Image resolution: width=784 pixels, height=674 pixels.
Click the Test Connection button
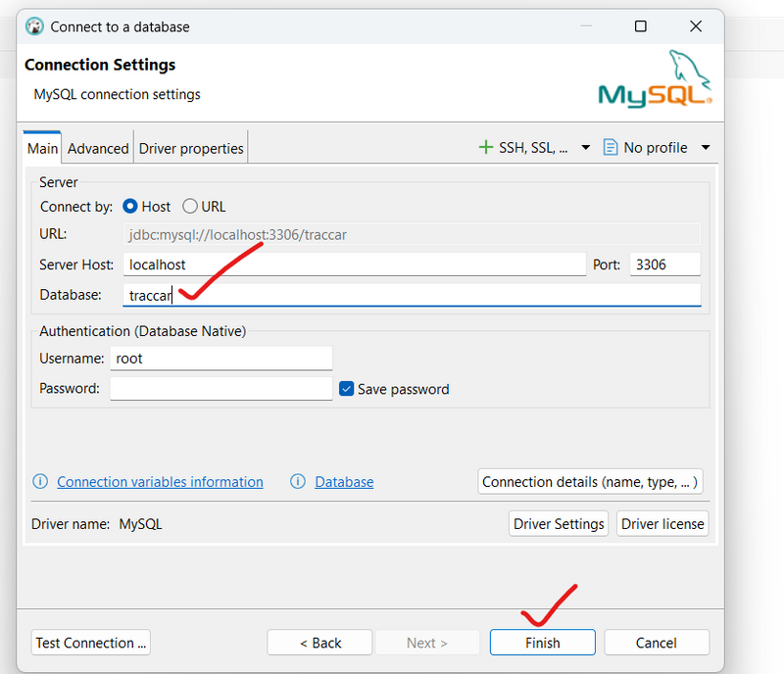[91, 643]
